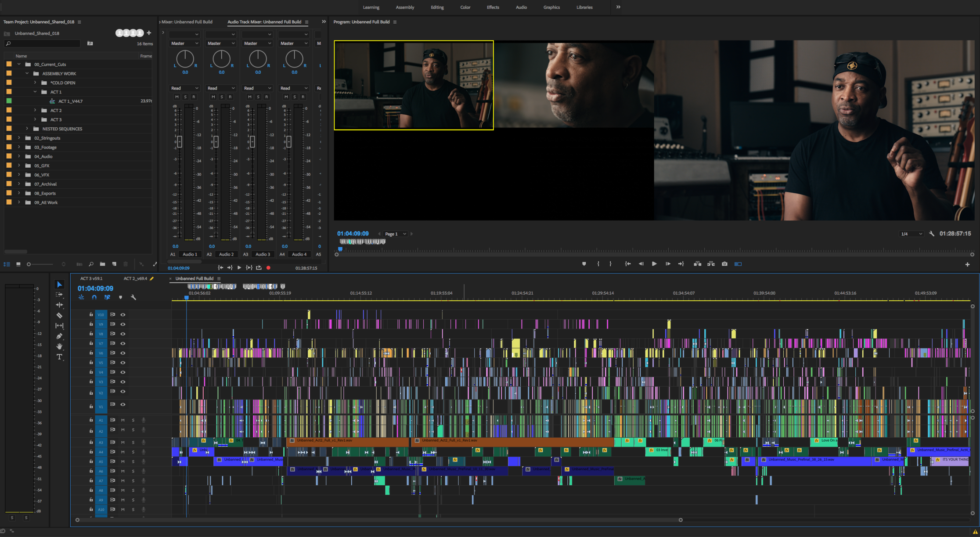Screen dimensions: 980x537
Task: Open the 1/4 playback resolution dropdown
Action: (x=912, y=234)
